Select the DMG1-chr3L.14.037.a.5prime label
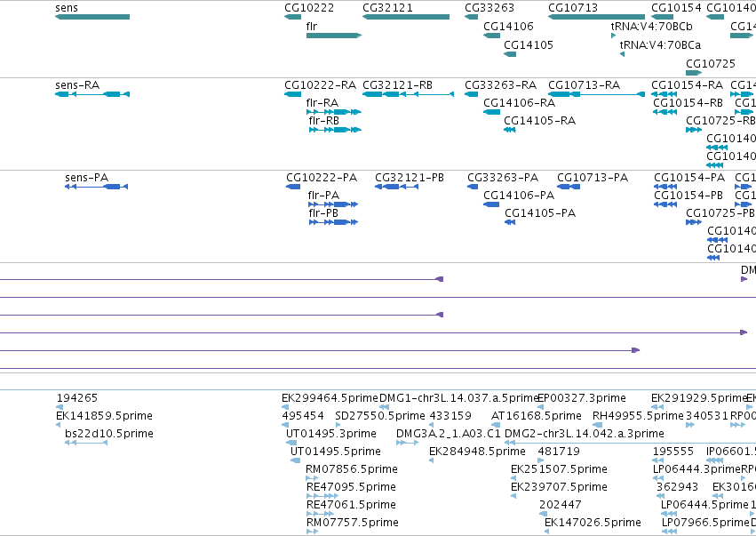 point(458,398)
